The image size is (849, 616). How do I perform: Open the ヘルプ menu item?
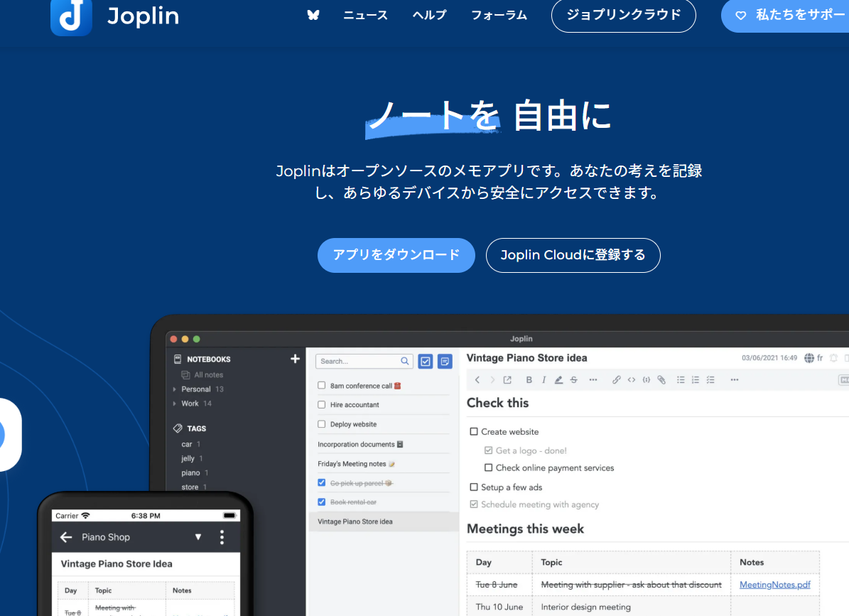[x=429, y=15]
